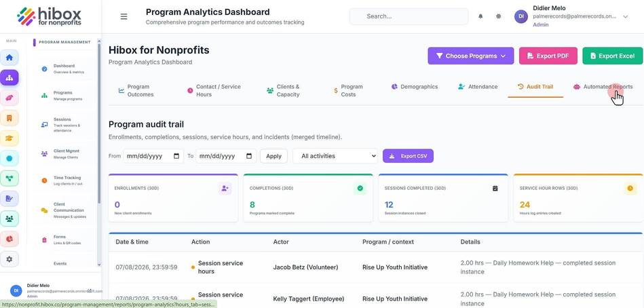
Task: Click the Completions value 8
Action: pos(252,204)
